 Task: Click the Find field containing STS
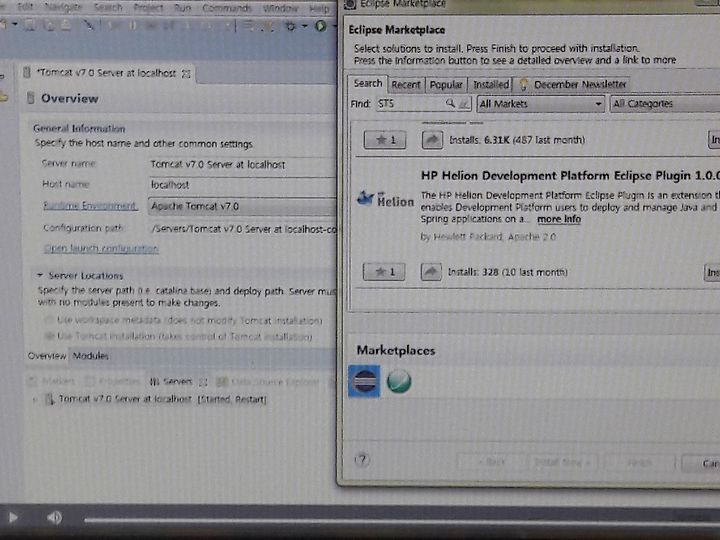tap(411, 103)
